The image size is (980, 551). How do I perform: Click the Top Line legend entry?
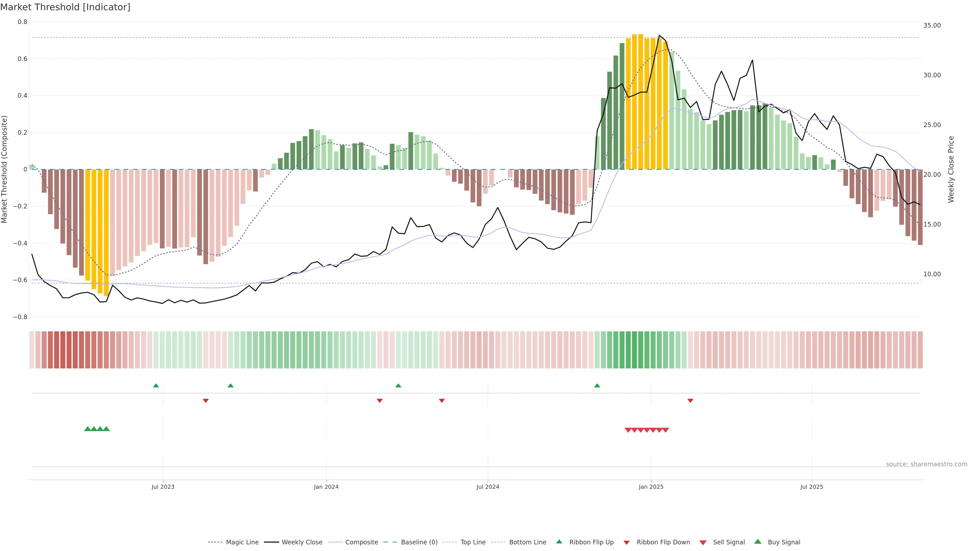pyautogui.click(x=473, y=542)
